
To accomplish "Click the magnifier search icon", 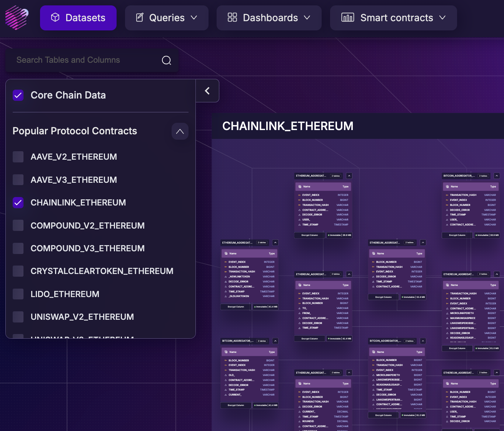I will coord(167,60).
